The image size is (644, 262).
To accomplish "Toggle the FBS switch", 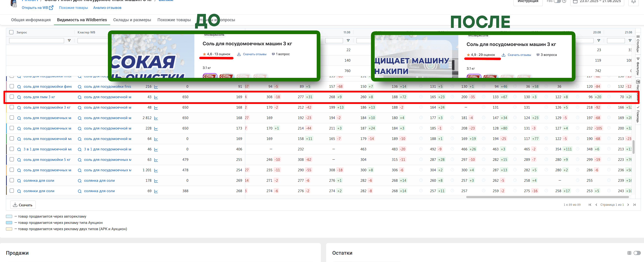I will pos(557,1).
